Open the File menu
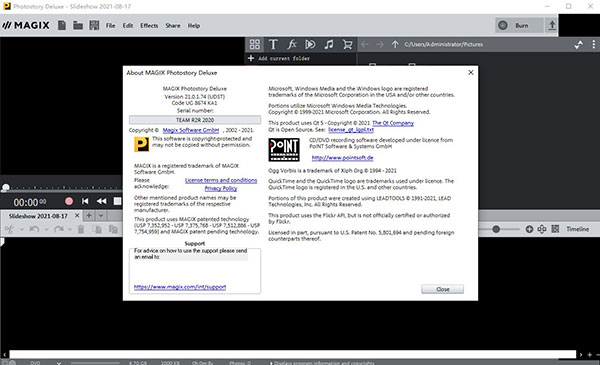The image size is (600, 365). pyautogui.click(x=110, y=26)
